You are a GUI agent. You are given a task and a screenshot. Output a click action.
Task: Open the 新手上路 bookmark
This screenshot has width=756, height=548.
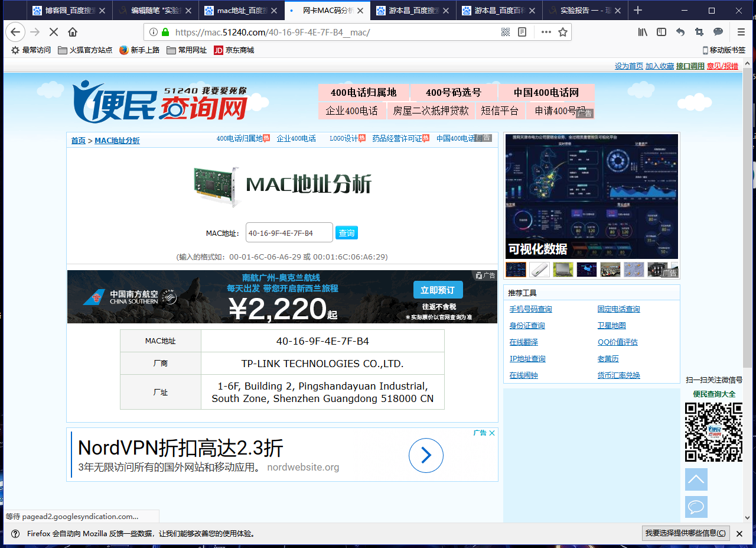click(139, 50)
